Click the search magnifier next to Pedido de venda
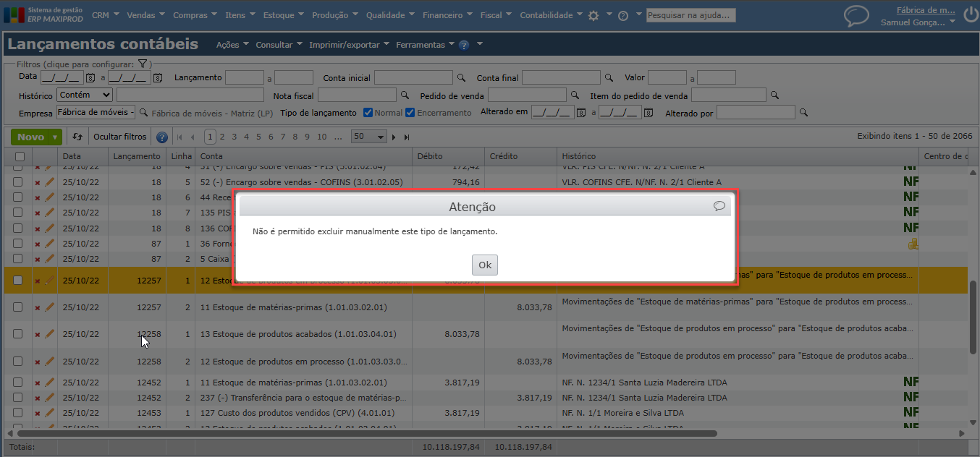 (575, 95)
